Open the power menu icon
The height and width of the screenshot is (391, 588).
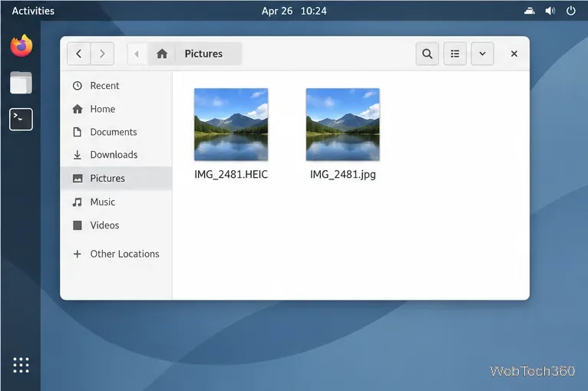point(571,11)
